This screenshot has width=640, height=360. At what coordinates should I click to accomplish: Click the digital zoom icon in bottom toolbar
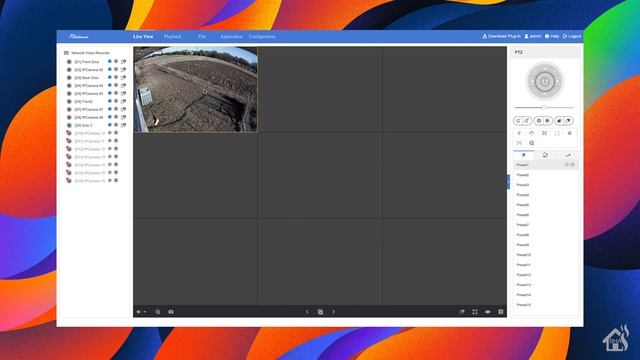coord(158,312)
